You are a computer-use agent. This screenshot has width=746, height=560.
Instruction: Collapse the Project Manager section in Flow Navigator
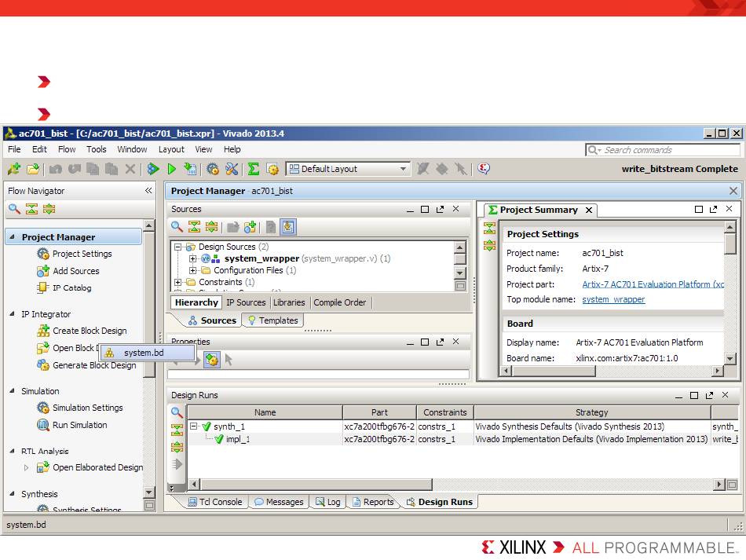tap(12, 236)
